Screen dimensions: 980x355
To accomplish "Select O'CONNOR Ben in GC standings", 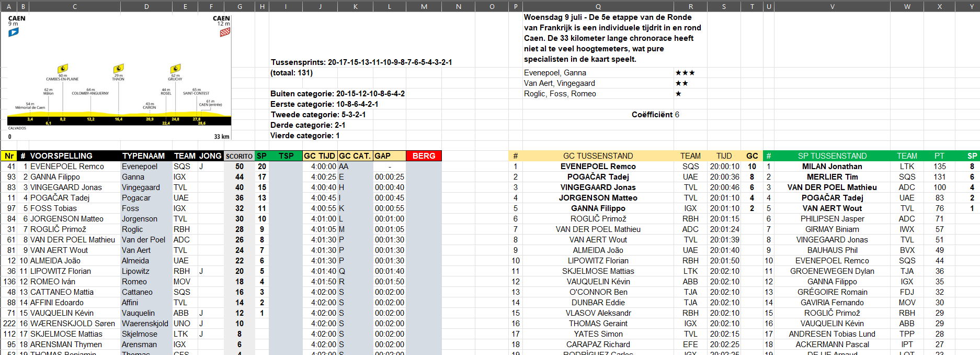I will 598,292.
